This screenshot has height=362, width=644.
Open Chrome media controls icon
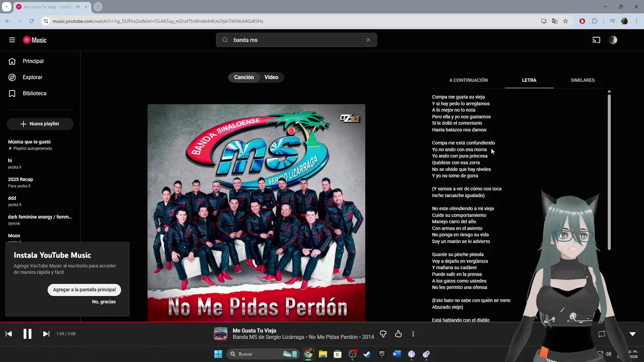[x=612, y=21]
